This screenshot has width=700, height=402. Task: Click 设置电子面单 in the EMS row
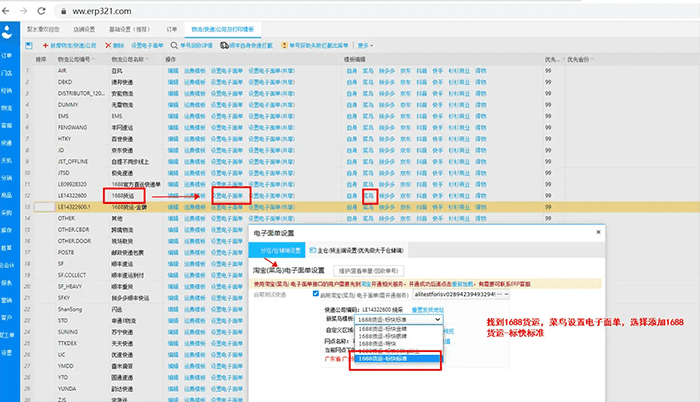227,116
